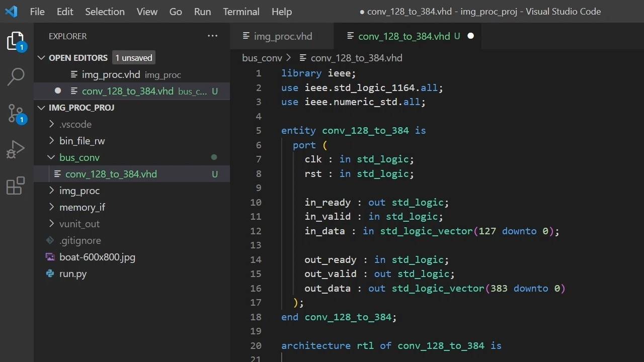Select the conv_128_to_384.vhd editor tab
The height and width of the screenshot is (362, 644).
(408, 36)
